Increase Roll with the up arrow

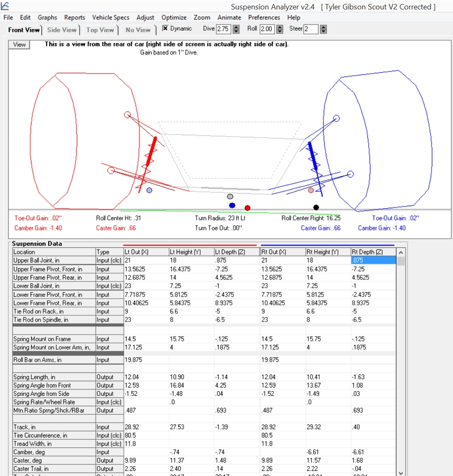(x=280, y=27)
